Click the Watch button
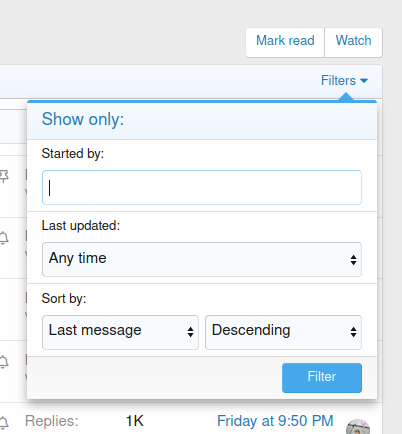402x434 pixels. click(x=353, y=42)
